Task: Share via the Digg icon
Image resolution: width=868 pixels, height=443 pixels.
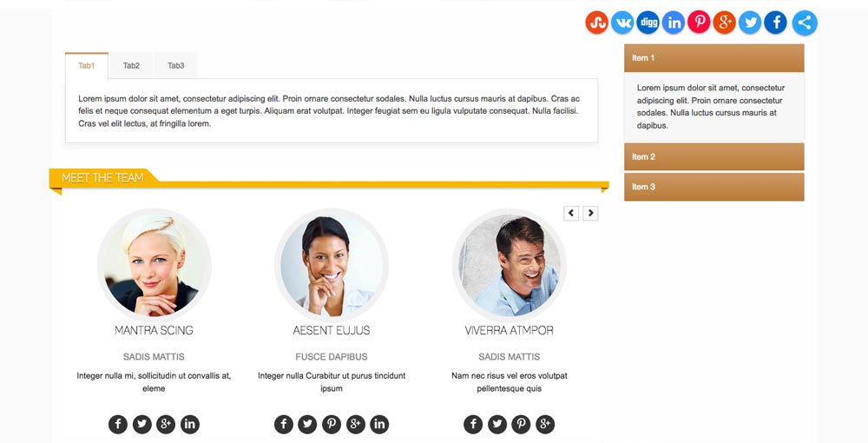Action: [648, 23]
